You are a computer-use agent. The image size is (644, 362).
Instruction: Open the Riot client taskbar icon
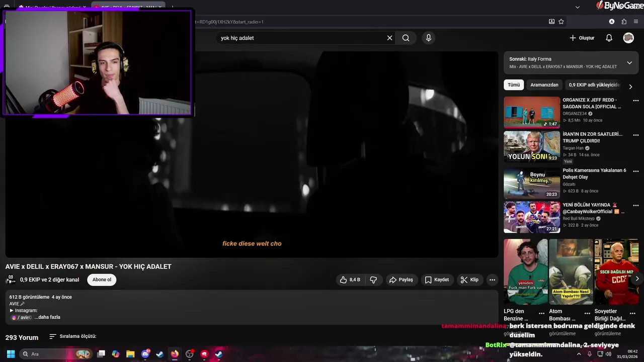[x=204, y=354]
